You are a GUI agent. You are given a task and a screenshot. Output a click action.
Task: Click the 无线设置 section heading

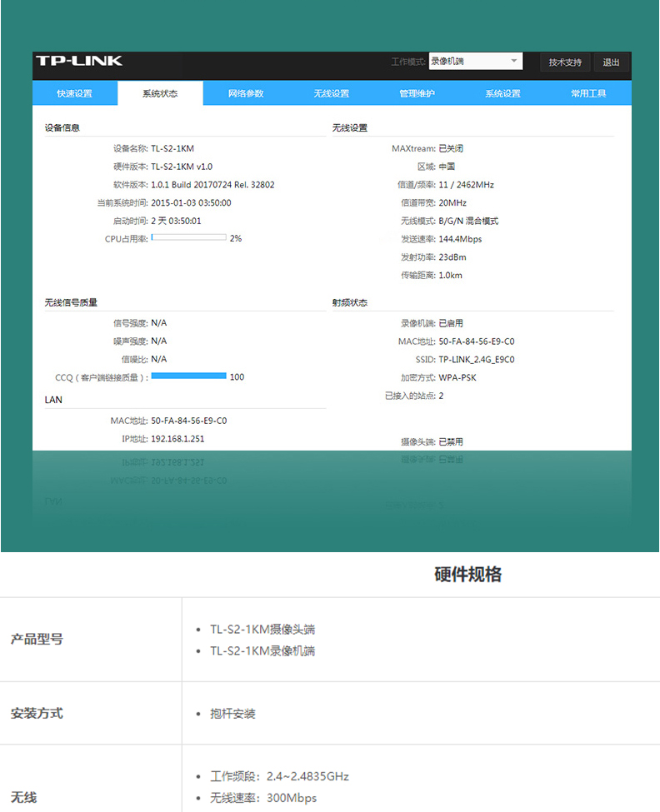click(350, 128)
